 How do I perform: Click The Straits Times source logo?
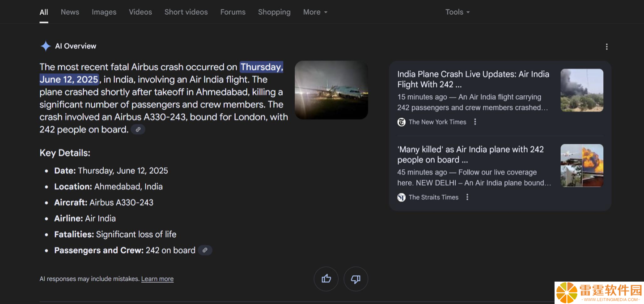click(x=401, y=197)
